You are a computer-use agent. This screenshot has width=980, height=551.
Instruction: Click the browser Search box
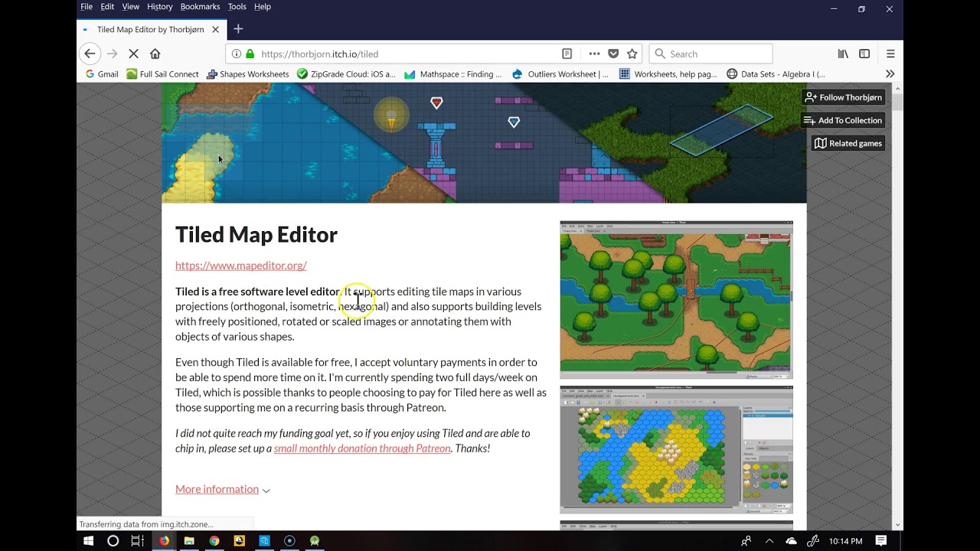(x=711, y=54)
